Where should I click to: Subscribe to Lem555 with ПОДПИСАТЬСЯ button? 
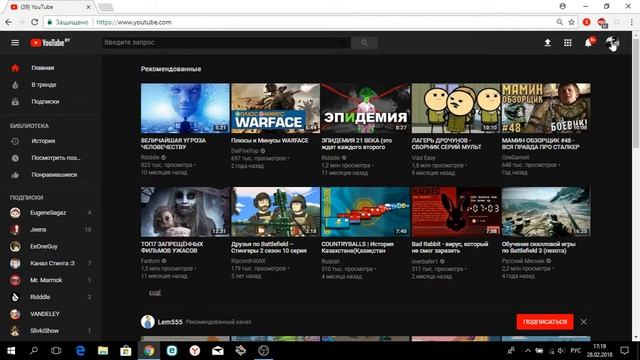click(545, 322)
